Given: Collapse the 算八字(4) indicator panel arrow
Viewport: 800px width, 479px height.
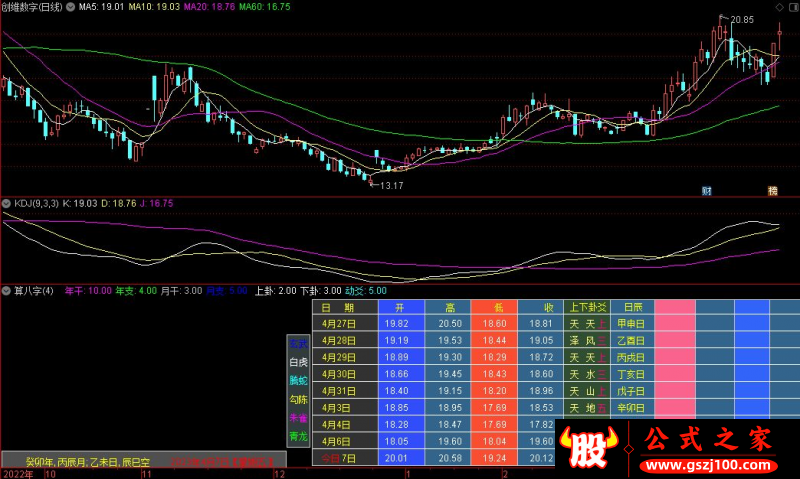Looking at the screenshot, I should coord(7,291).
